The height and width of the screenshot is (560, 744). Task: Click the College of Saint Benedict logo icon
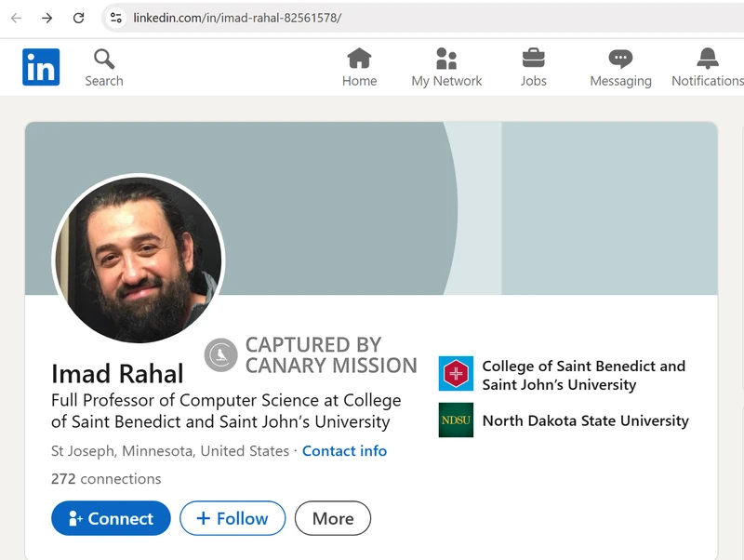456,374
